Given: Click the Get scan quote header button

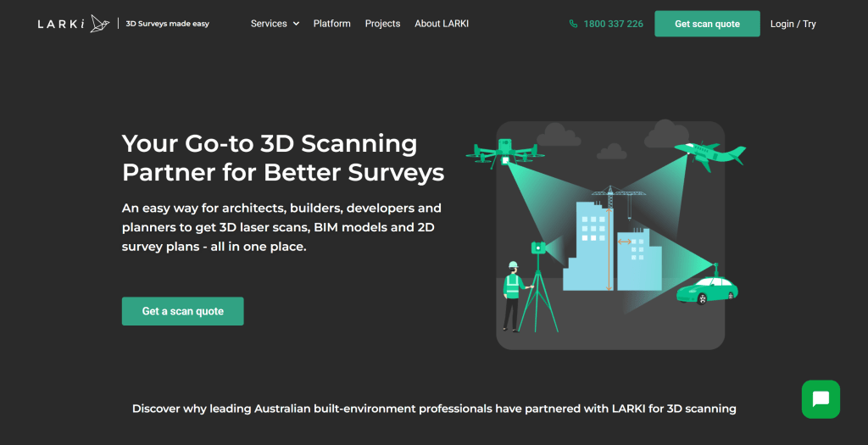Looking at the screenshot, I should pos(707,24).
